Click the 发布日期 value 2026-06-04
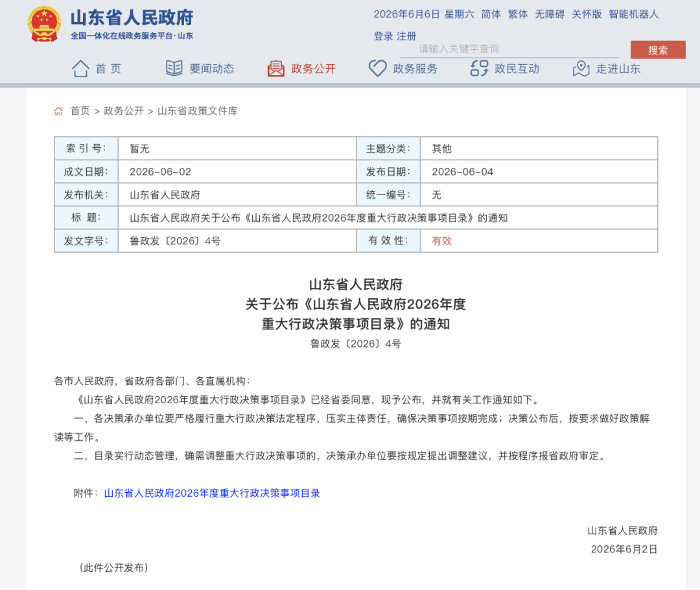Image resolution: width=700 pixels, height=590 pixels. pos(463,172)
